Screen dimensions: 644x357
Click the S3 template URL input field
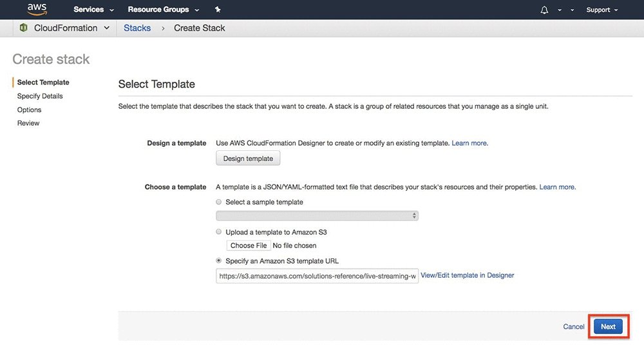click(317, 276)
